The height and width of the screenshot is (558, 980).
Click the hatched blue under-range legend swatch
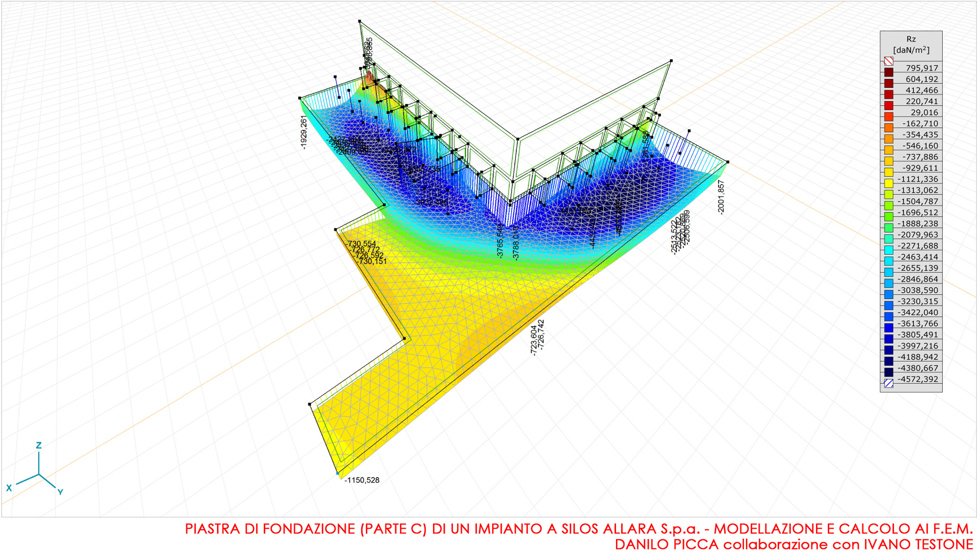(888, 383)
